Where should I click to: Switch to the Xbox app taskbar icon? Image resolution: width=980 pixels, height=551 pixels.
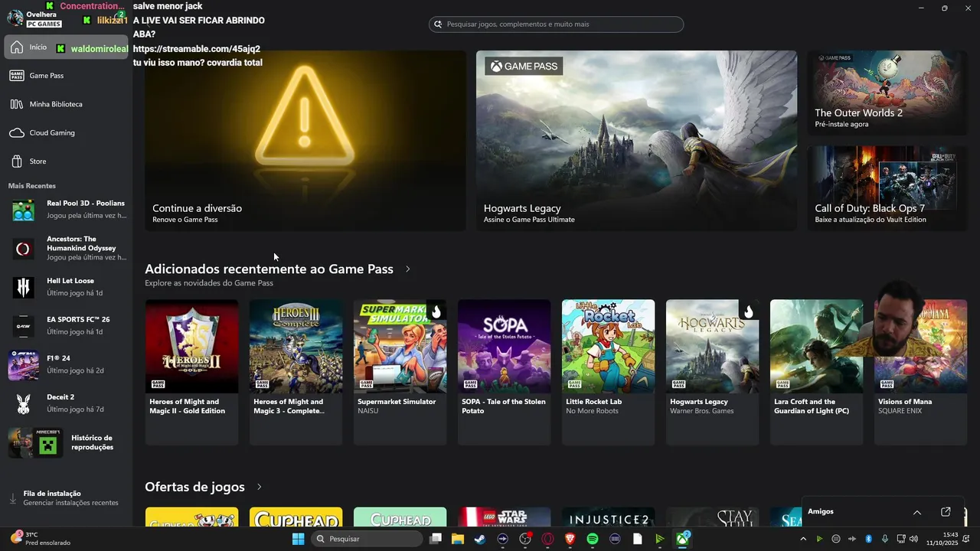click(681, 539)
